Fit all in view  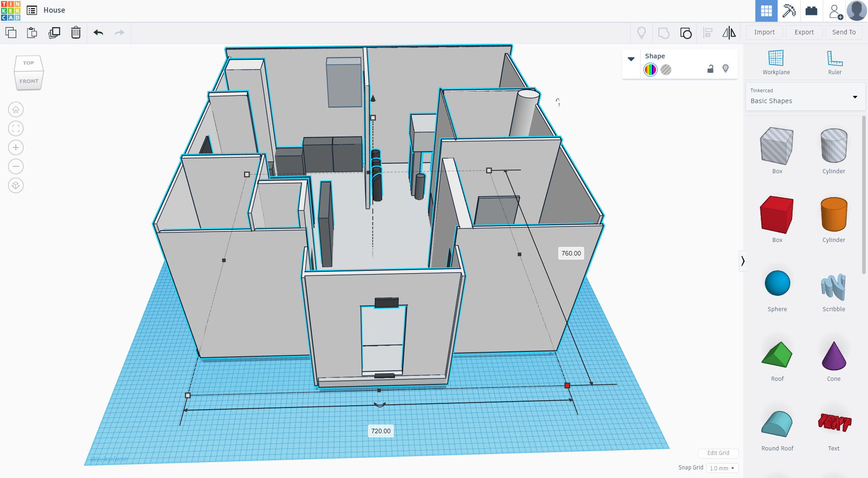click(16, 128)
